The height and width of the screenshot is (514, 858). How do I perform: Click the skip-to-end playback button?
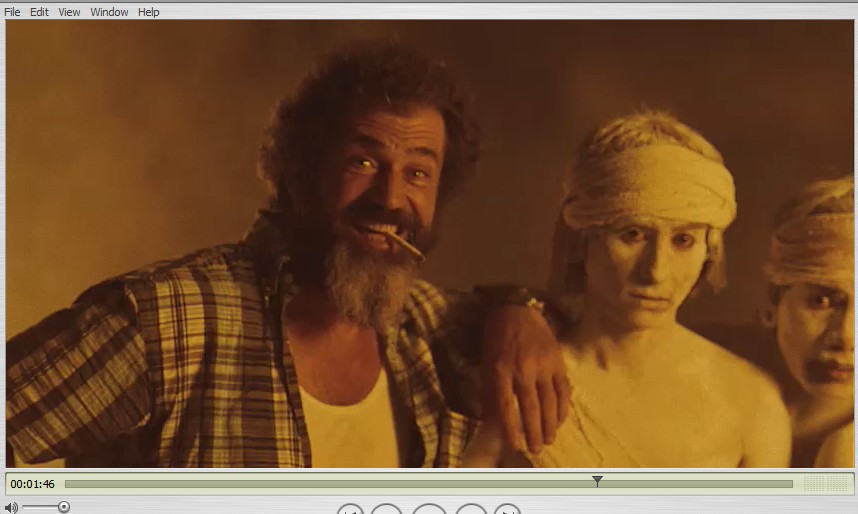tap(507, 510)
